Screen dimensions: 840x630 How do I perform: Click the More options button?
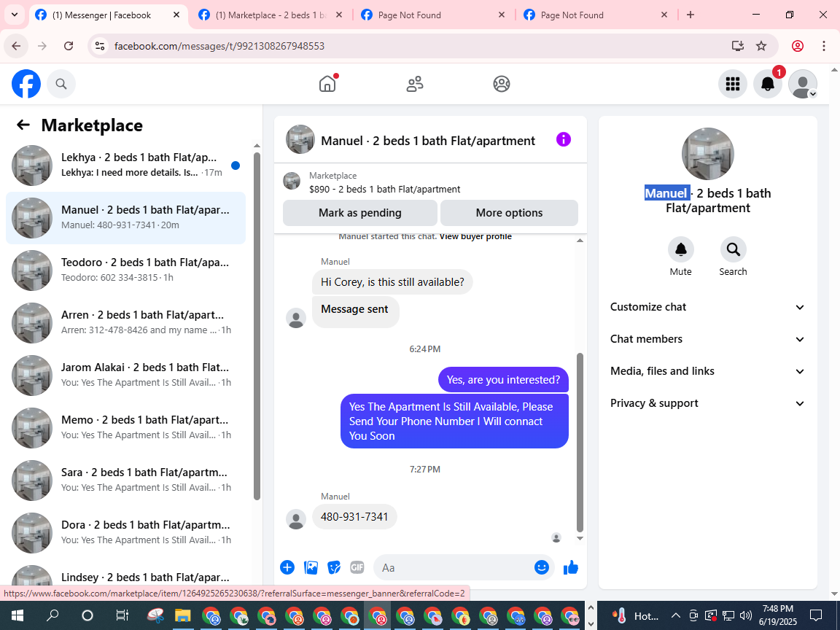(509, 213)
